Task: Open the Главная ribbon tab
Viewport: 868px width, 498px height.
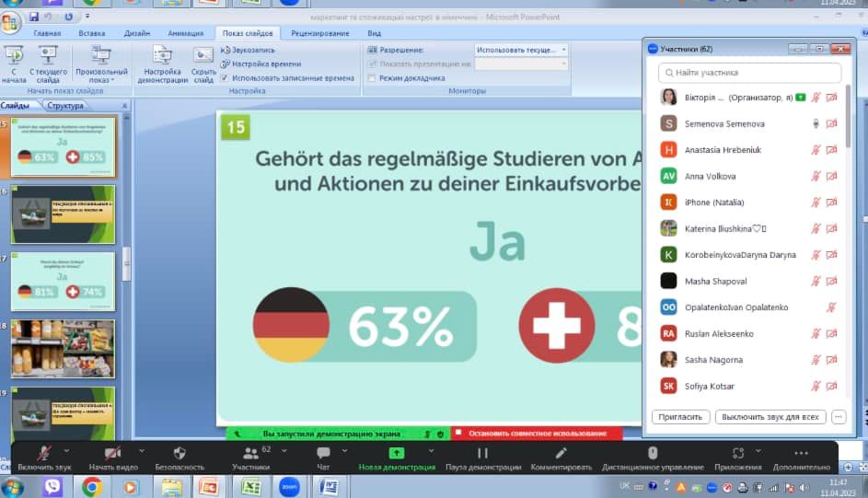Action: point(47,33)
